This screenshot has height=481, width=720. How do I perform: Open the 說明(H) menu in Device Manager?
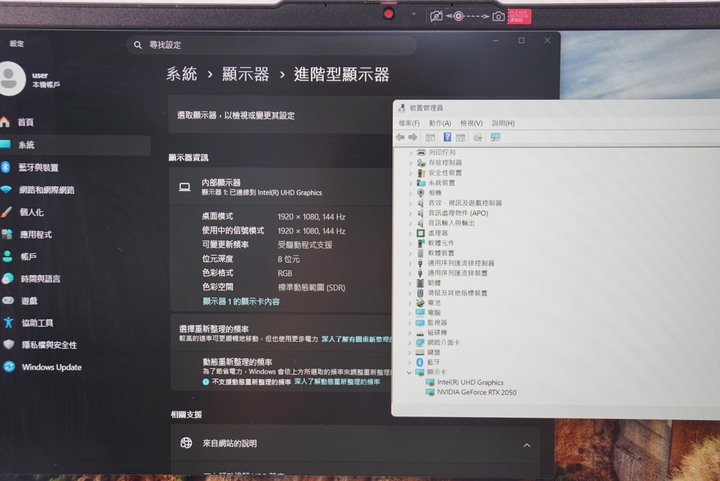tap(503, 123)
